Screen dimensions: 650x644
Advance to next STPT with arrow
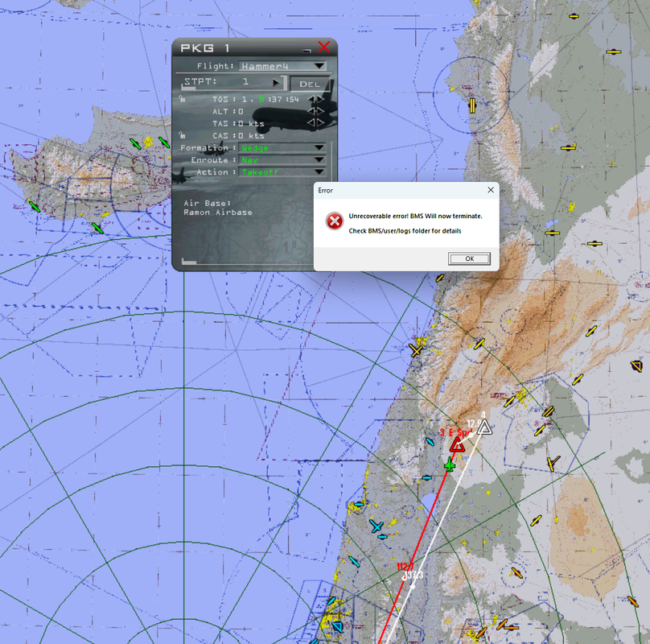(x=276, y=82)
